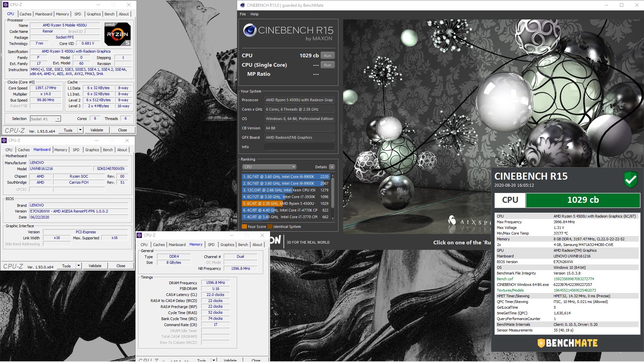Click the green BenchMate verification shield
Image resolution: width=644 pixels, height=362 pixels.
[631, 179]
